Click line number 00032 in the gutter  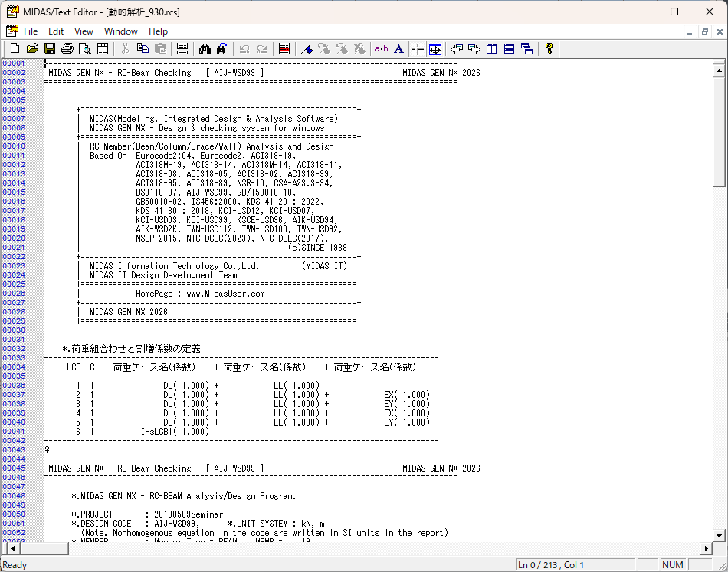[14, 349]
